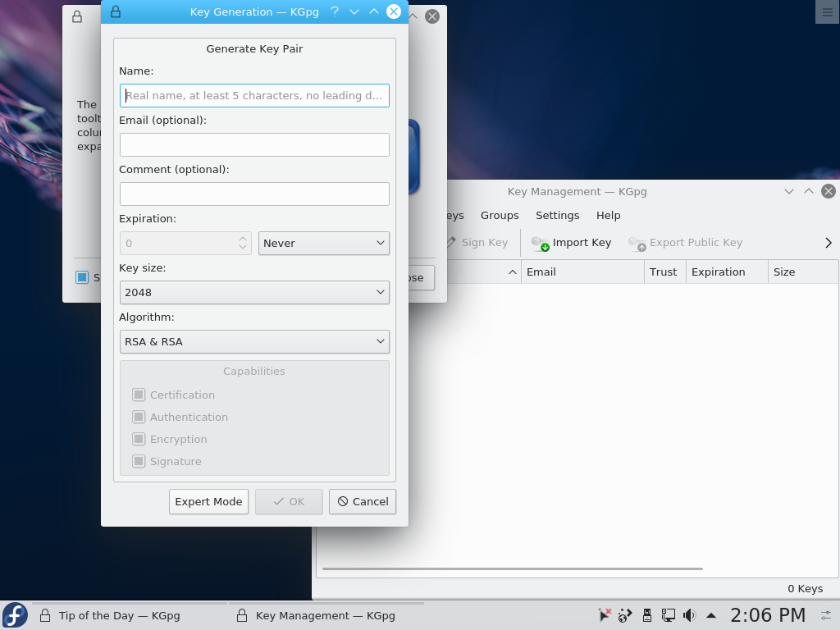Click the pointer with red X tray icon

605,615
